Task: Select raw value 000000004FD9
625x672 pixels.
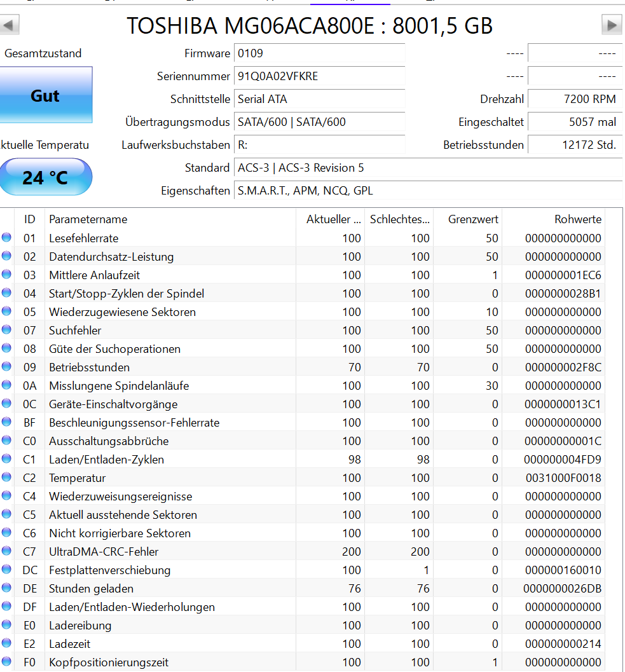Action: (x=563, y=459)
